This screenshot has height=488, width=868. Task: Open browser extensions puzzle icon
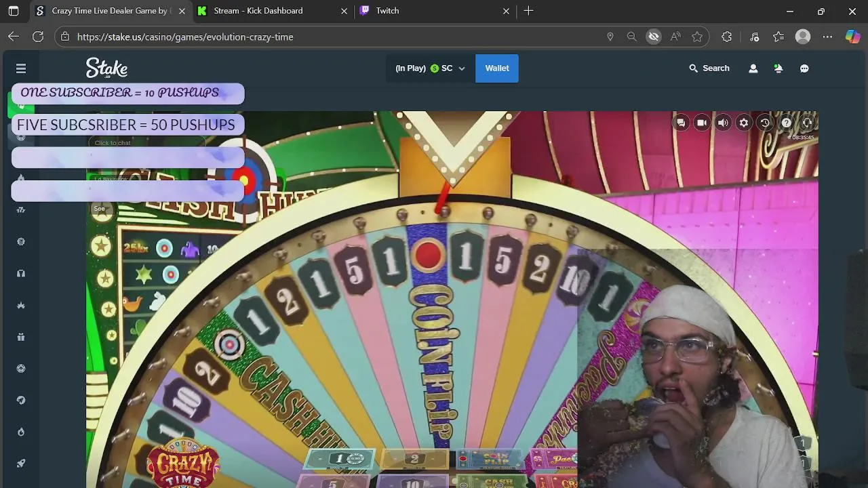727,37
